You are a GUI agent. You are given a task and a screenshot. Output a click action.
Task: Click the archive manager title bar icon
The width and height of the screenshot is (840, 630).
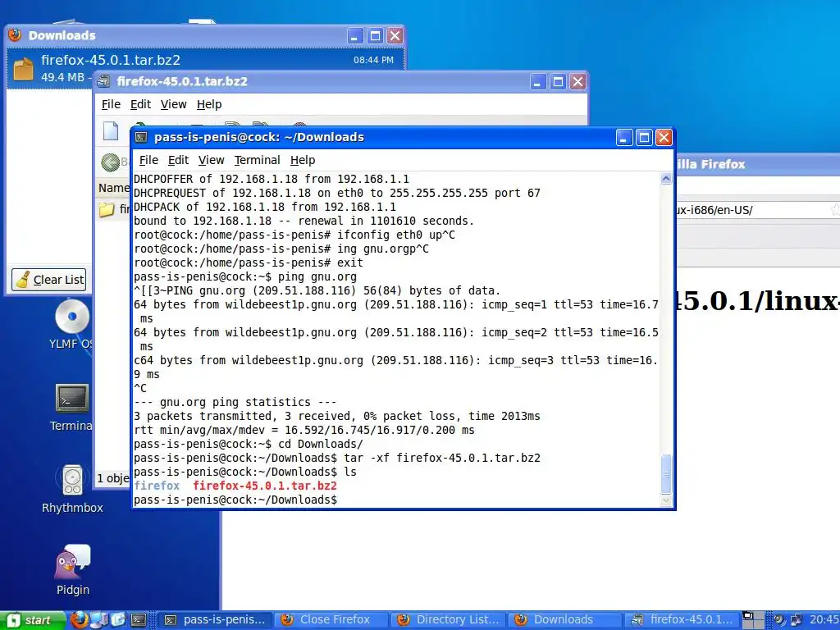[x=103, y=81]
